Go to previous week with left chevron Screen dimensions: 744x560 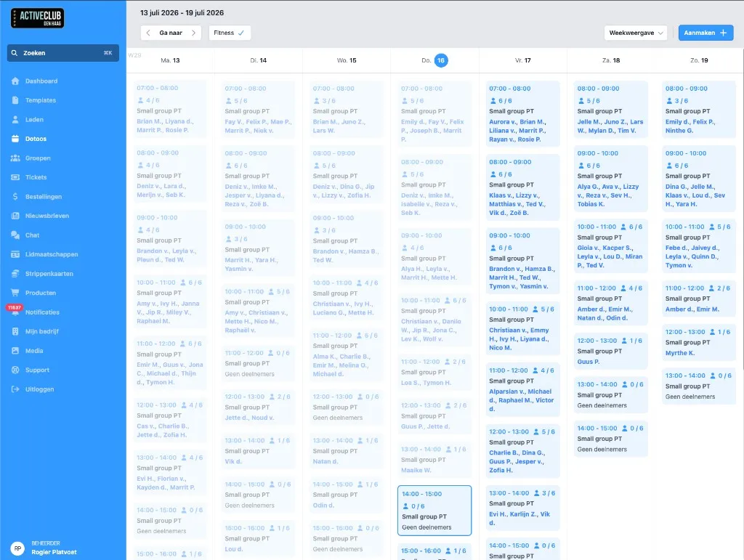(x=148, y=33)
